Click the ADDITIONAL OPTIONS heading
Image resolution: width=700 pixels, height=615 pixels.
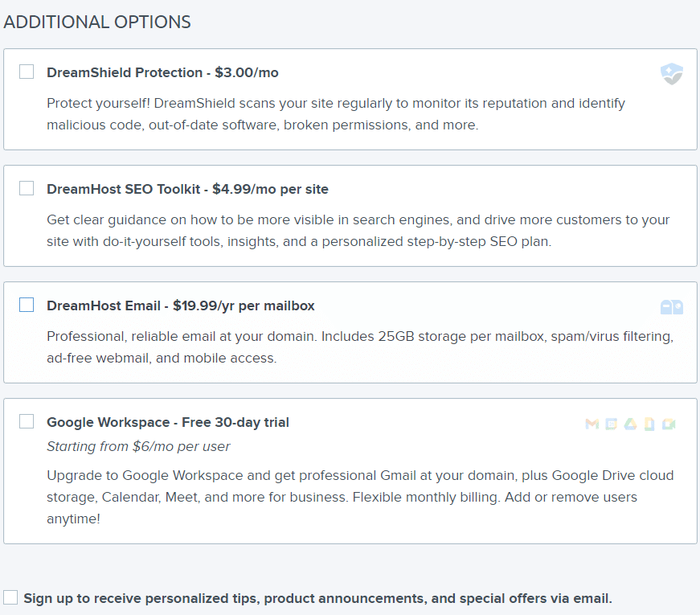[x=97, y=22]
